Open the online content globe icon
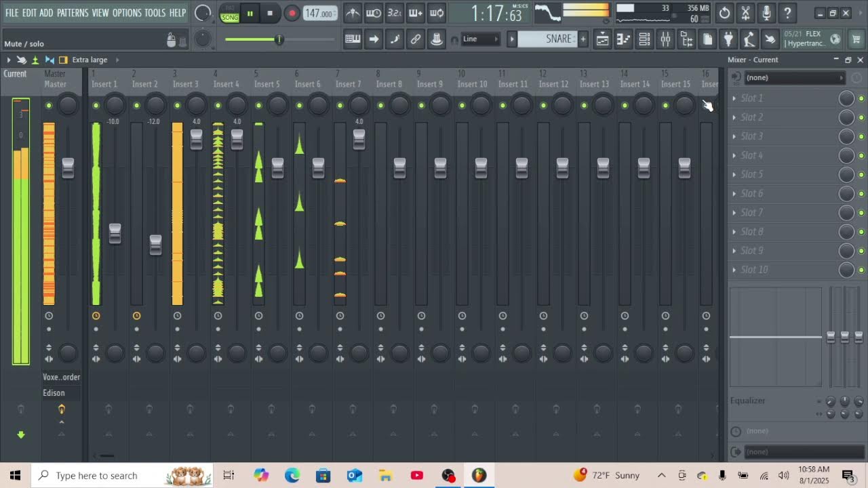This screenshot has width=868, height=488. click(x=835, y=39)
